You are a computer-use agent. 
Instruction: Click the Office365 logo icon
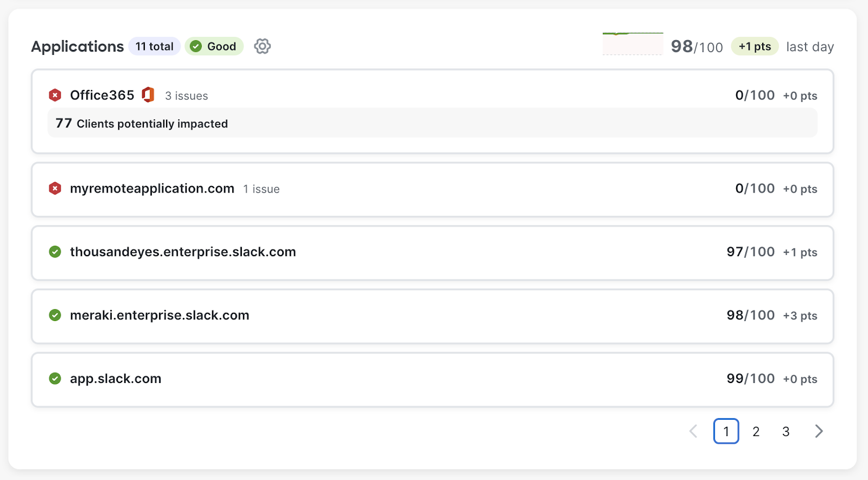pos(148,94)
